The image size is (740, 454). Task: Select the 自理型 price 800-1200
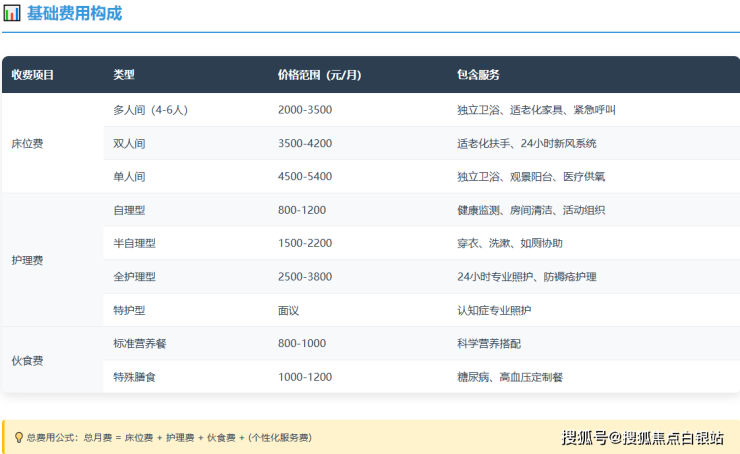[301, 210]
